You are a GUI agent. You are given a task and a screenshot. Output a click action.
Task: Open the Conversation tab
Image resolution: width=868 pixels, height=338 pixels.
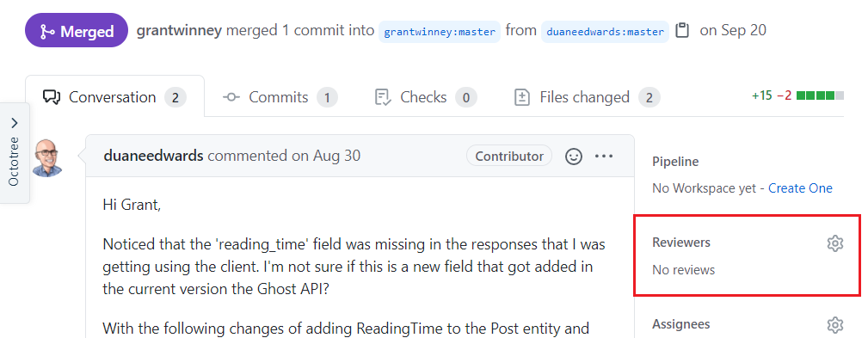click(x=114, y=97)
